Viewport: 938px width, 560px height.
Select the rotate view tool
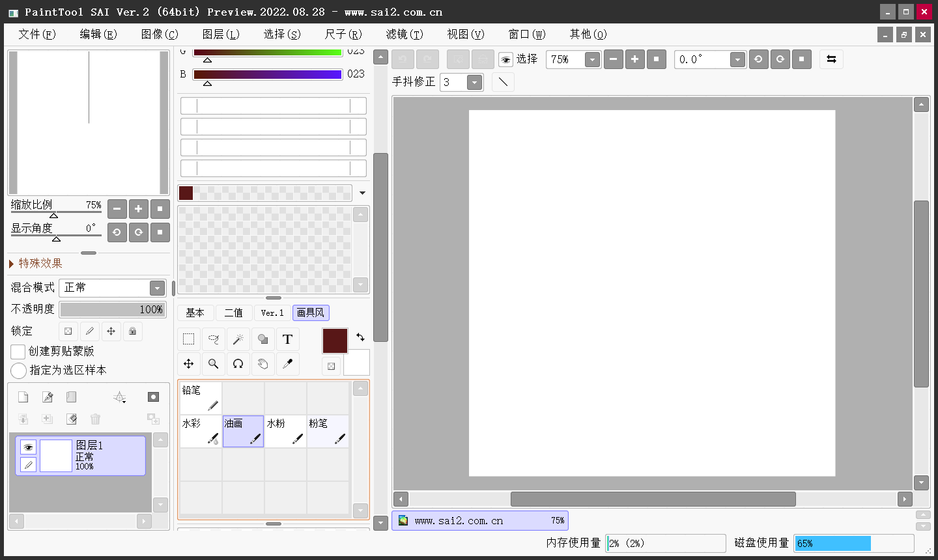pyautogui.click(x=238, y=364)
